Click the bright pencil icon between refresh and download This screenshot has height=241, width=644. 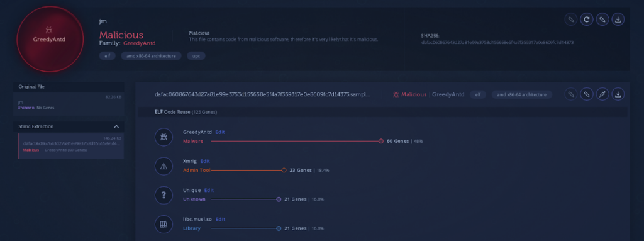(x=602, y=19)
